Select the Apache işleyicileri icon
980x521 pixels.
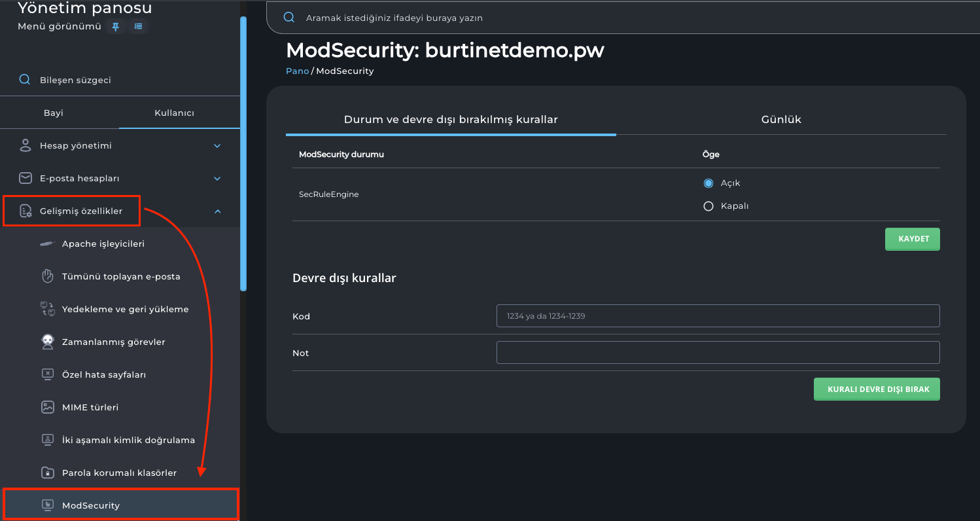click(46, 243)
